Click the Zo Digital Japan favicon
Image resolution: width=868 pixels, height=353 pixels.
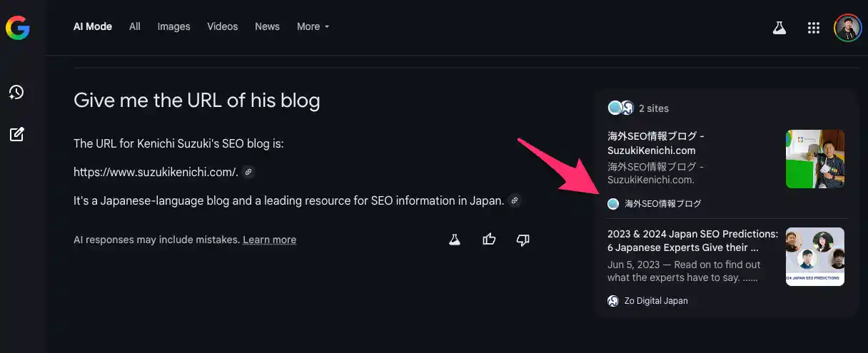click(612, 301)
